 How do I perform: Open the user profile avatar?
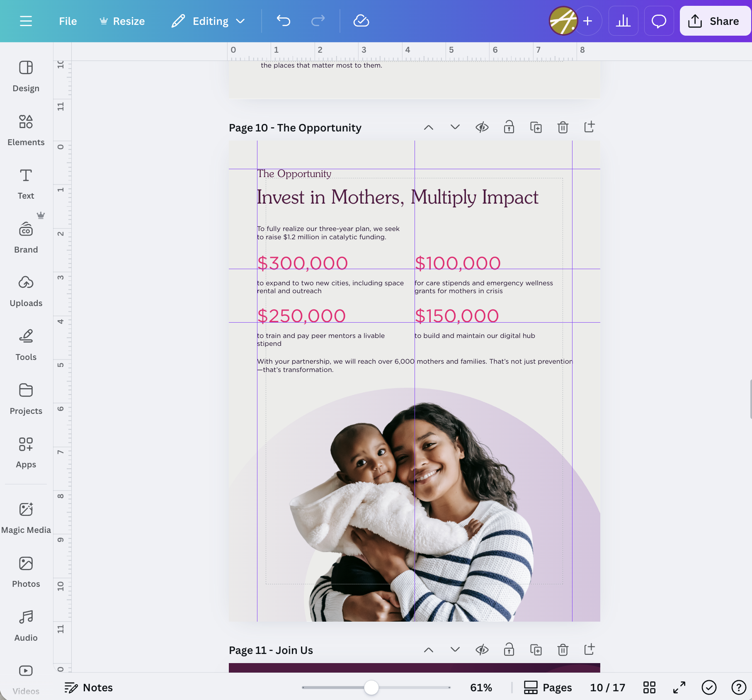pos(563,21)
